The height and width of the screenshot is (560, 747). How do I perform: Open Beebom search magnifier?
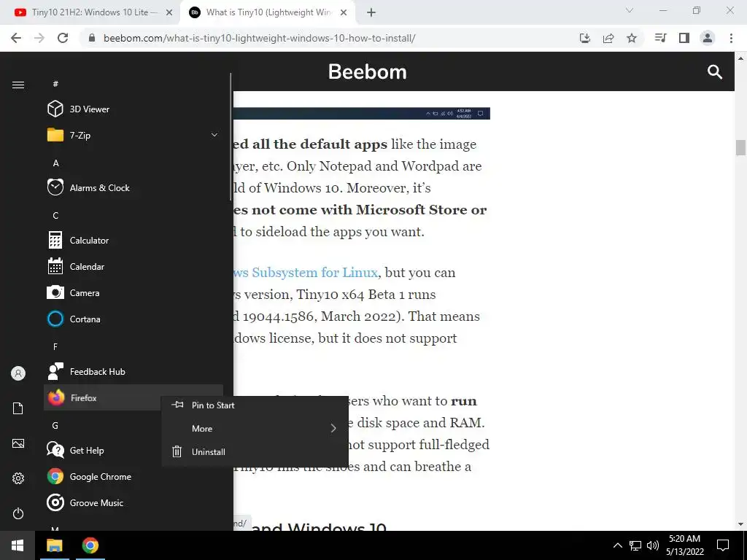coord(715,72)
